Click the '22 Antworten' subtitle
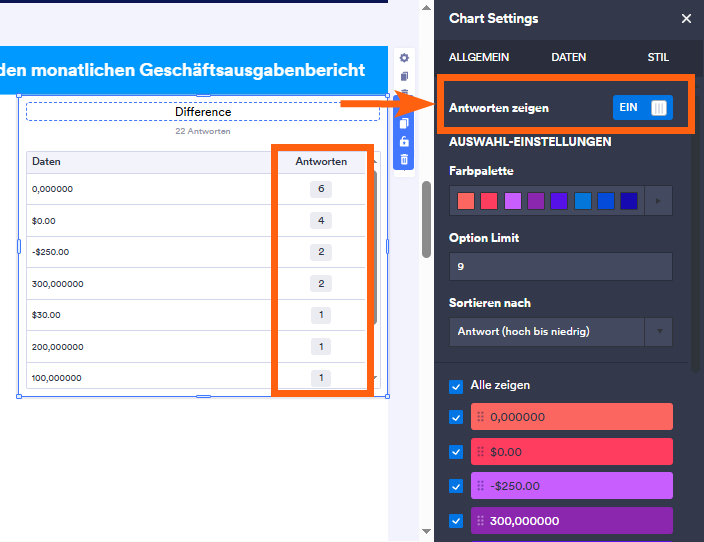The height and width of the screenshot is (542, 704). tap(203, 131)
